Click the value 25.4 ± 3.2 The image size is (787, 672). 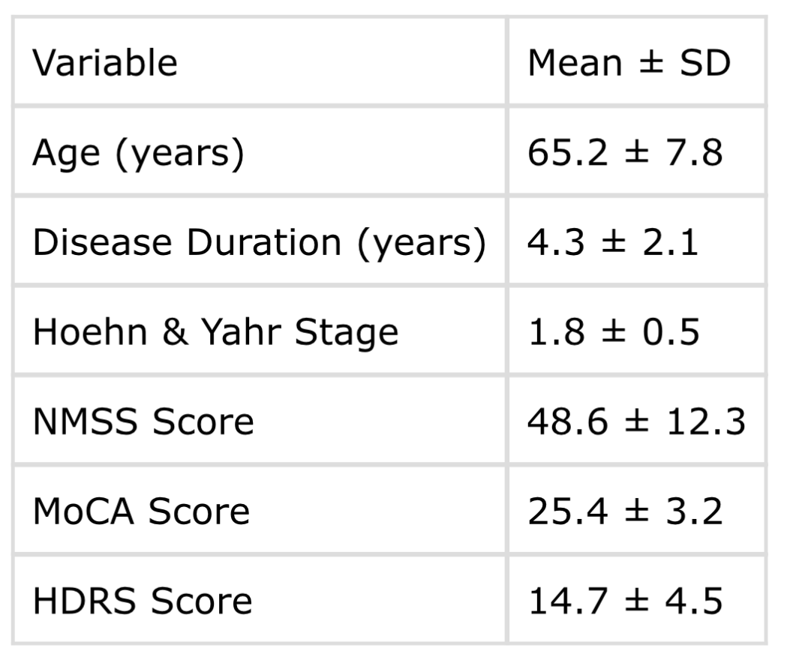click(625, 511)
